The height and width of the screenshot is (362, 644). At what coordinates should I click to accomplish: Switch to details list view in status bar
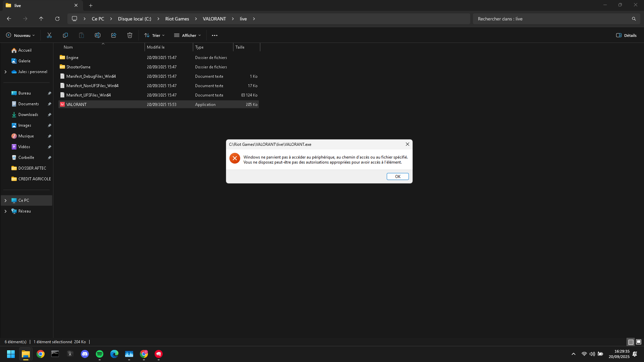point(631,342)
